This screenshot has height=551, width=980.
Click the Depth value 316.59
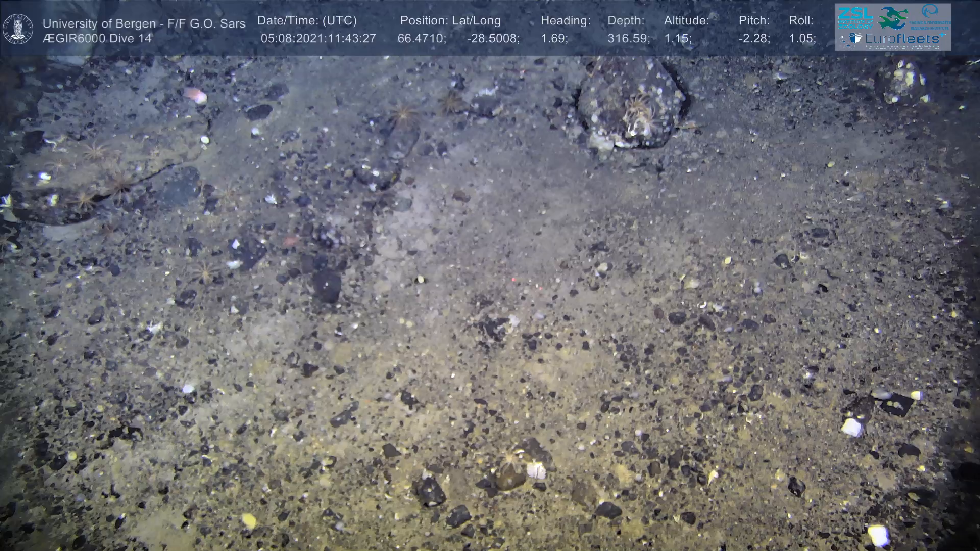click(628, 39)
